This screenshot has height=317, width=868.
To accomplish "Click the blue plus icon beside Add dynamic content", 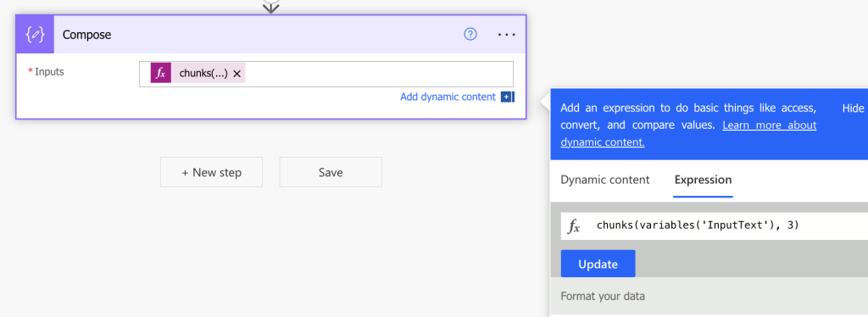I will pyautogui.click(x=506, y=97).
